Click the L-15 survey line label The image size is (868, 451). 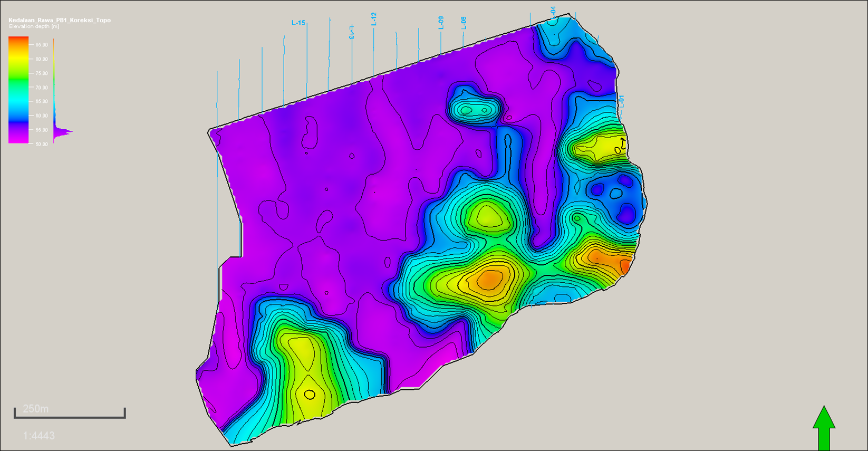[298, 23]
